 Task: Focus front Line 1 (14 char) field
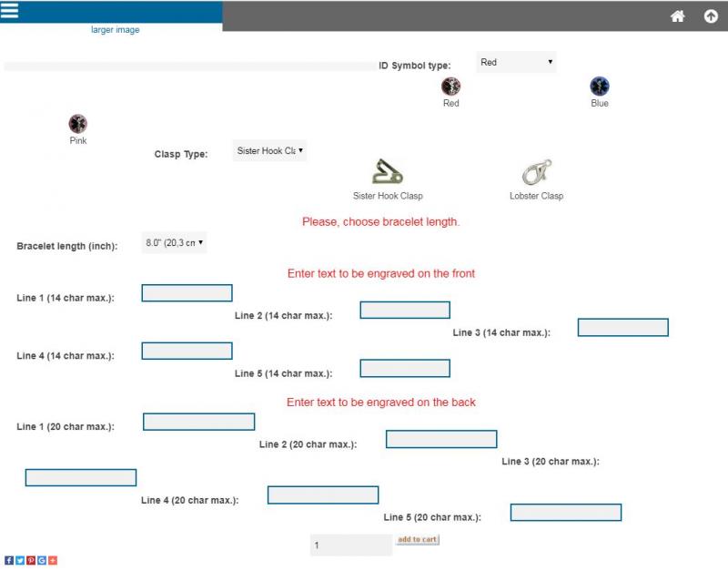[x=187, y=293]
